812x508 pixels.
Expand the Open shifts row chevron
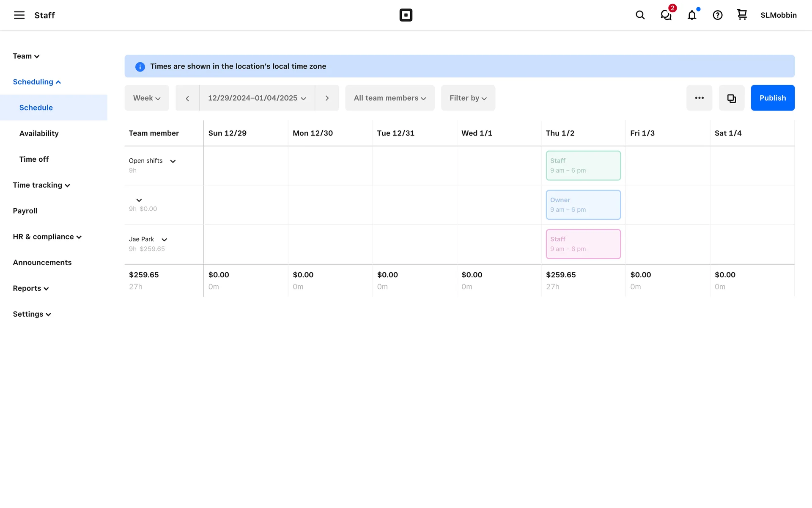pyautogui.click(x=173, y=161)
